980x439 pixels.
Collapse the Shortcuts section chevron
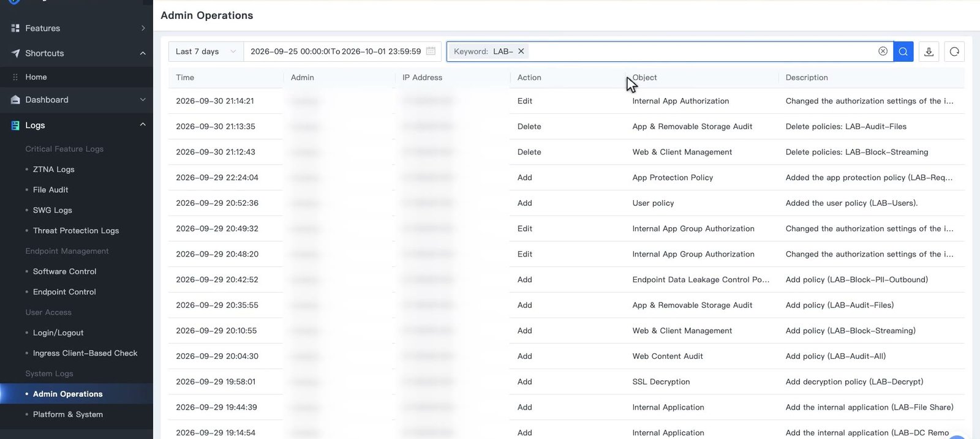coord(143,53)
